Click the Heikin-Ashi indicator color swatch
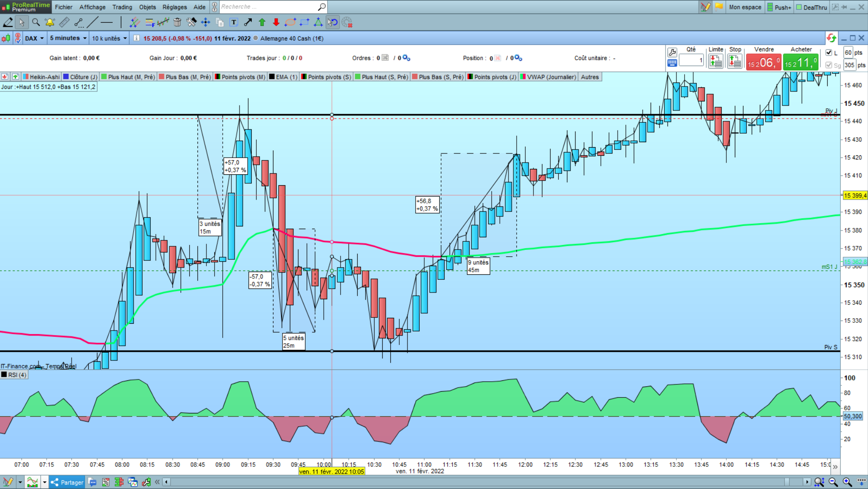 click(26, 77)
